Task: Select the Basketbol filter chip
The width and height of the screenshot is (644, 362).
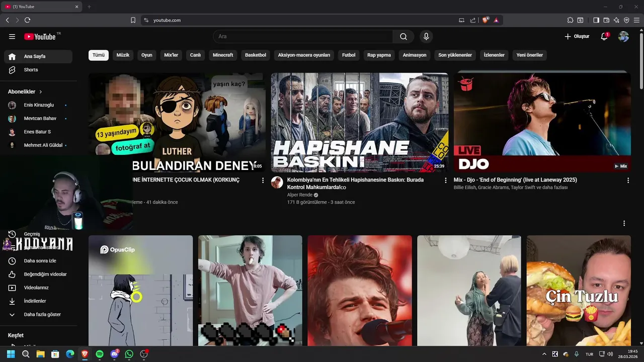Action: [256, 55]
